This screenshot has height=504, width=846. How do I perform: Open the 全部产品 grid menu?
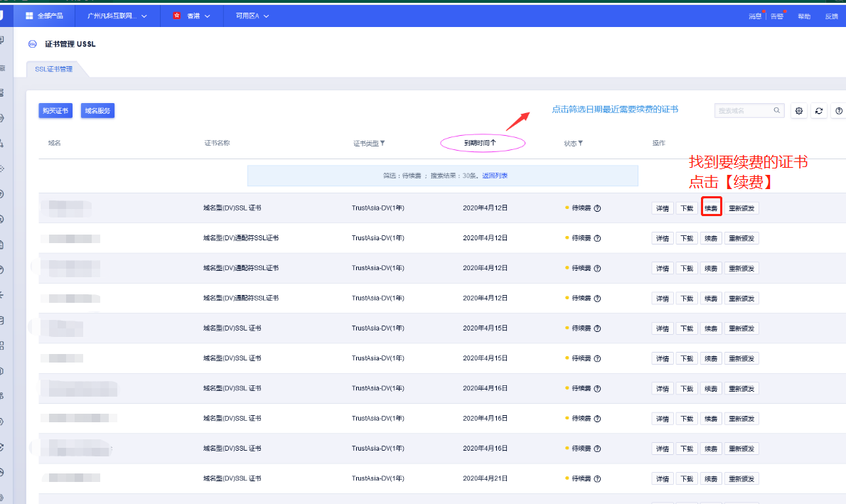coord(44,16)
